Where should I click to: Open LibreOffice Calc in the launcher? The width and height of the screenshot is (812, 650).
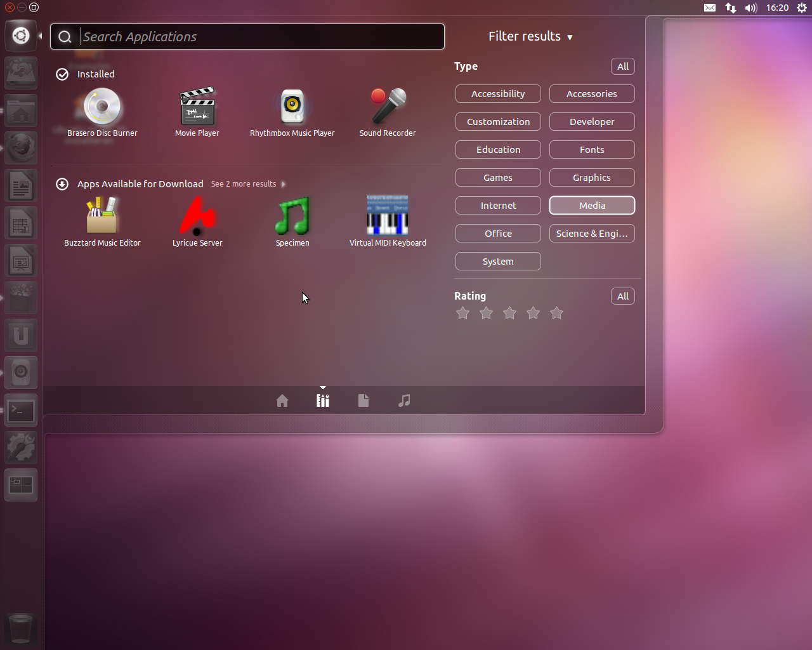point(21,223)
